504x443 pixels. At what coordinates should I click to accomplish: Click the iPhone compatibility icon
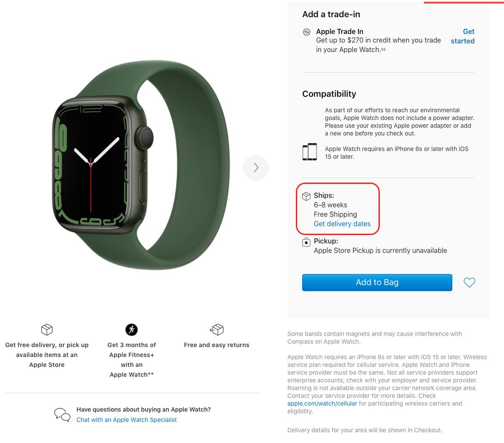click(309, 152)
